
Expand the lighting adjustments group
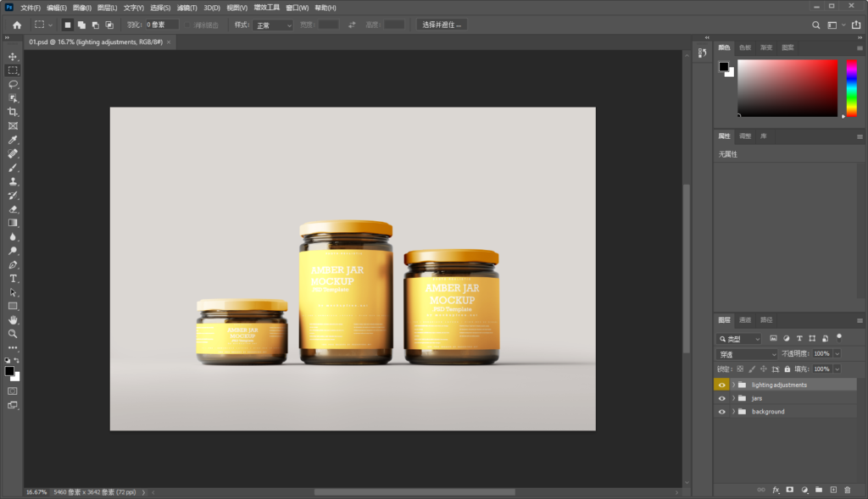[x=733, y=385]
